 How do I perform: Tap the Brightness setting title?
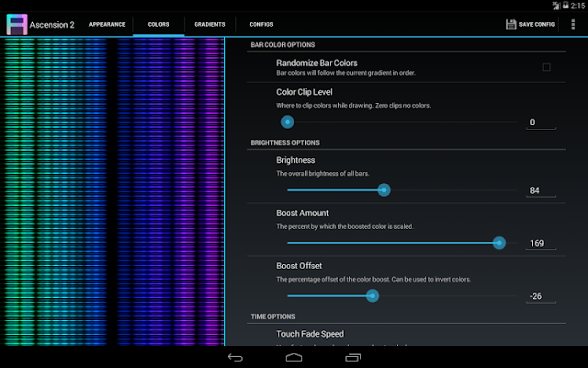pyautogui.click(x=296, y=160)
